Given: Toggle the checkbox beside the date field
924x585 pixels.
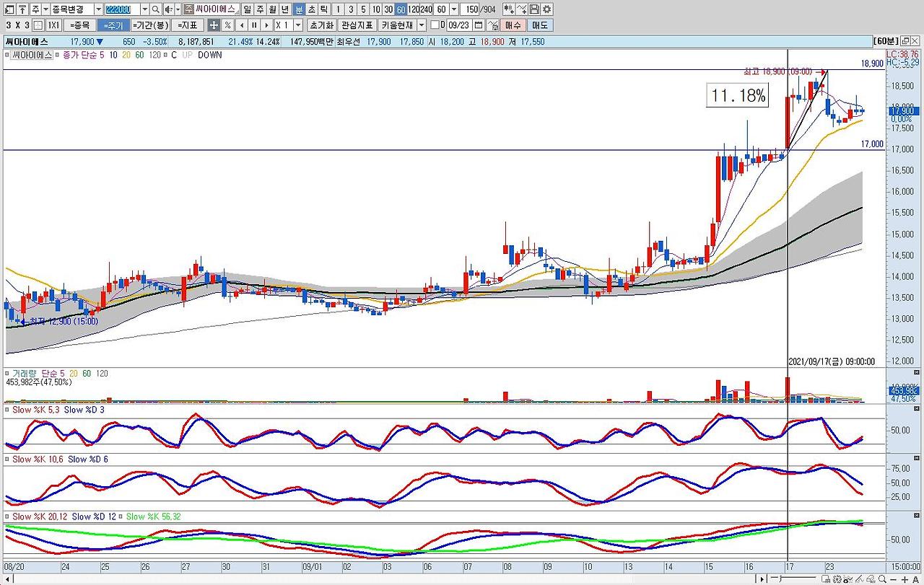Looking at the screenshot, I should (435, 25).
